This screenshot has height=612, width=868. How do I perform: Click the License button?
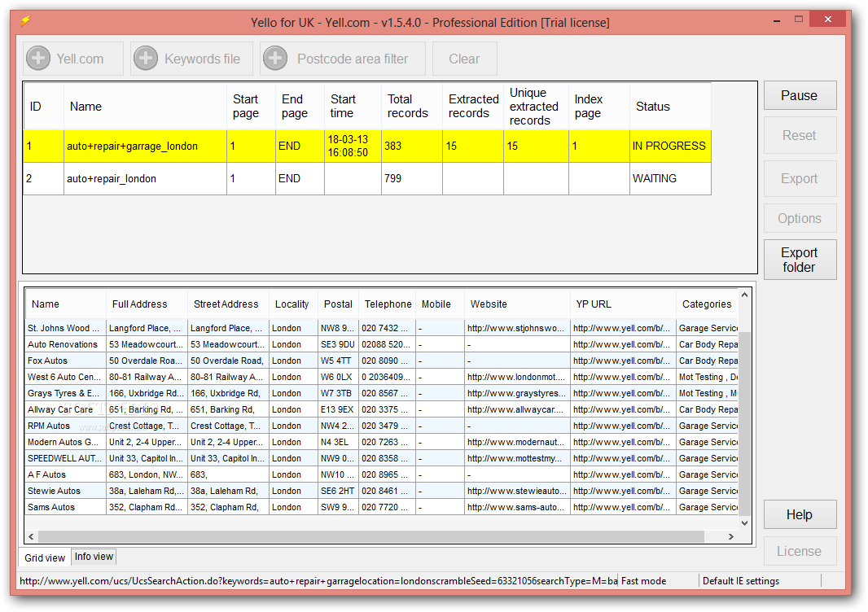pyautogui.click(x=800, y=551)
